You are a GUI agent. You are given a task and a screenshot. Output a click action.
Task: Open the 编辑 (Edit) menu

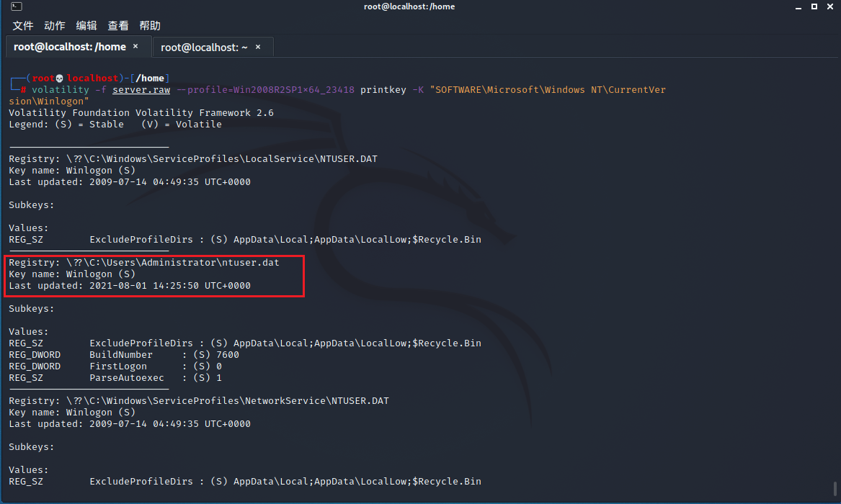pos(86,25)
